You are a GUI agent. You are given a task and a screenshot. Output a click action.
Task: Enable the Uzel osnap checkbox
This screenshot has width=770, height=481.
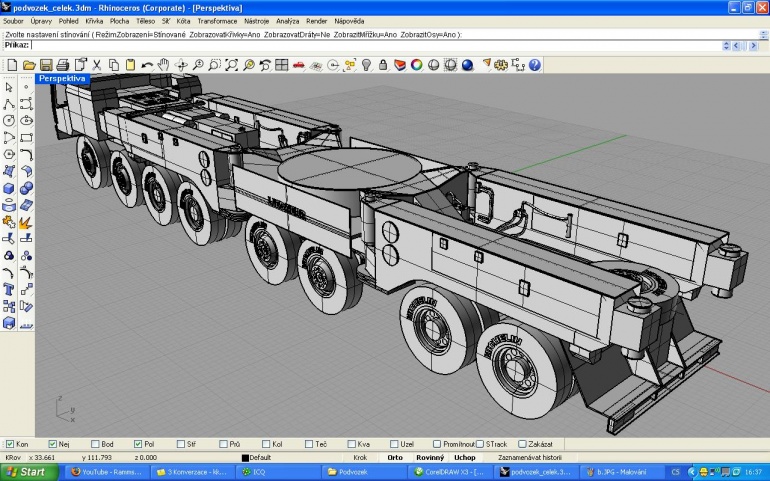[x=394, y=444]
